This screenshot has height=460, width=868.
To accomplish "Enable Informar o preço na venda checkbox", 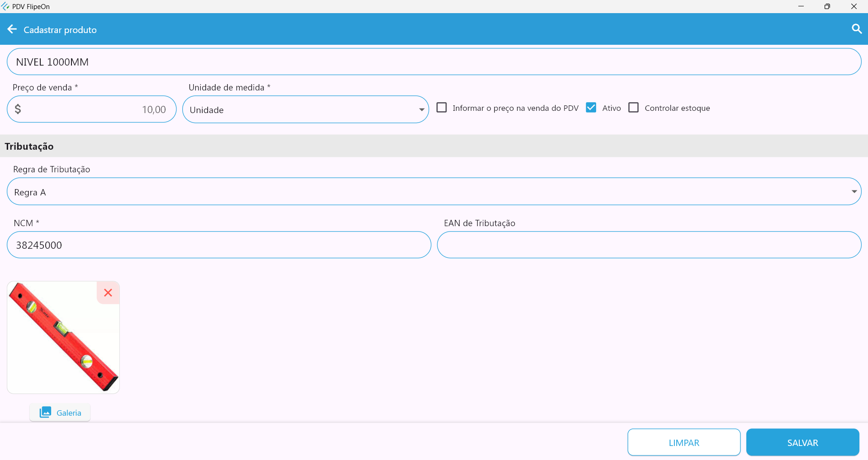I will coord(441,108).
